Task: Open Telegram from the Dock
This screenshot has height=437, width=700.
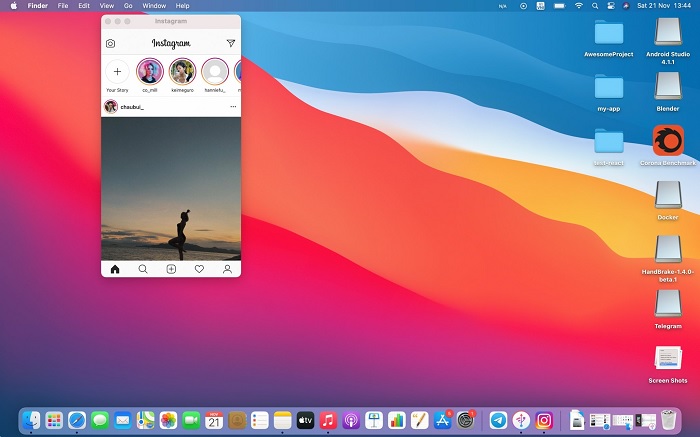Action: 498,420
